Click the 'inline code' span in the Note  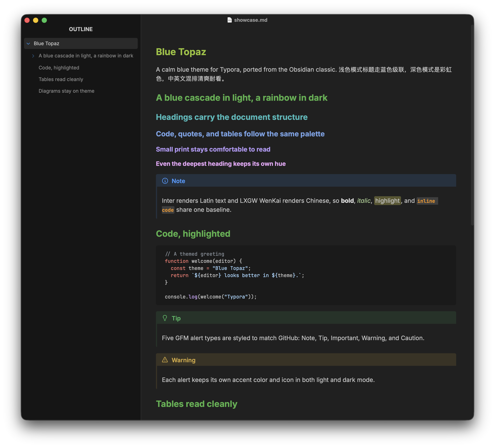[427, 201]
